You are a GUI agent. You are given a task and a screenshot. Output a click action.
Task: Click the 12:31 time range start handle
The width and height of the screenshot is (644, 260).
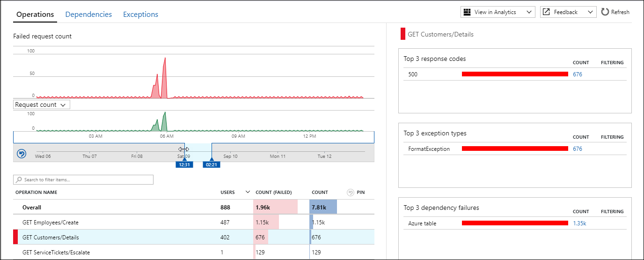coord(184,164)
